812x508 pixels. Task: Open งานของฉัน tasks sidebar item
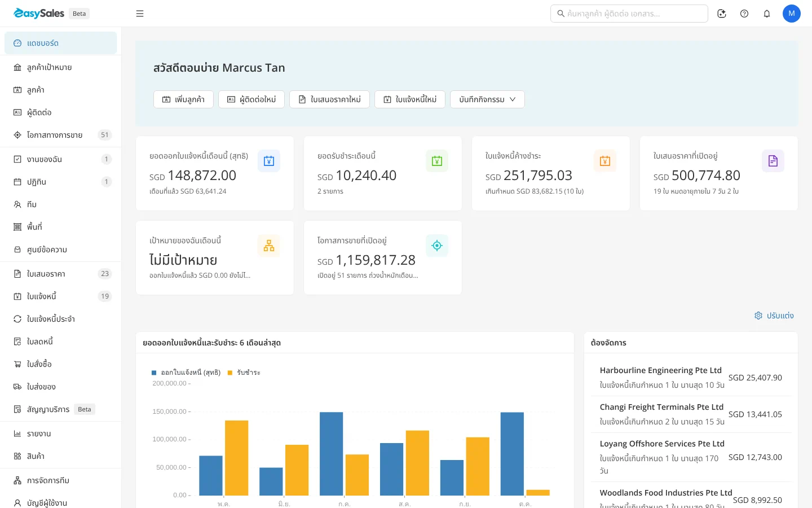point(60,159)
